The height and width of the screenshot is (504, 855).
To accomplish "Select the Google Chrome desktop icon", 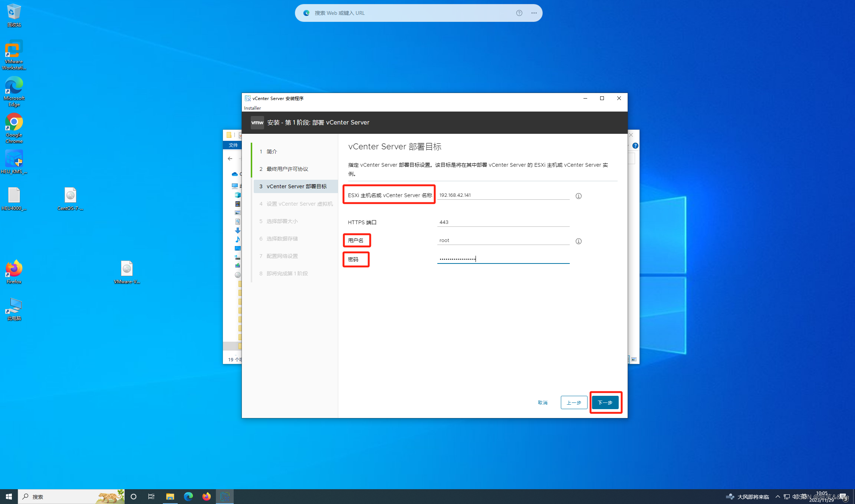I will coord(14,128).
